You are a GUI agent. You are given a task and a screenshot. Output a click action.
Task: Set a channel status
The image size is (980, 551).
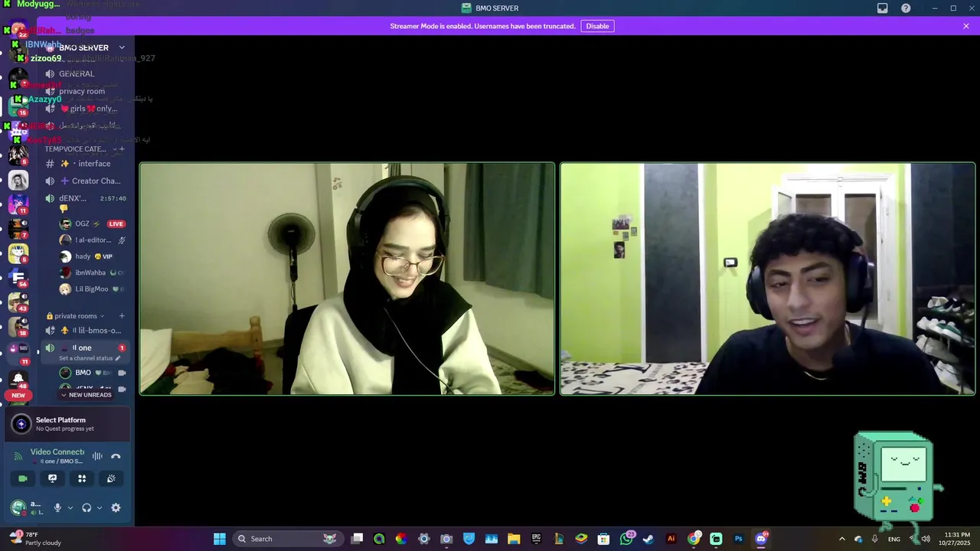(90, 358)
